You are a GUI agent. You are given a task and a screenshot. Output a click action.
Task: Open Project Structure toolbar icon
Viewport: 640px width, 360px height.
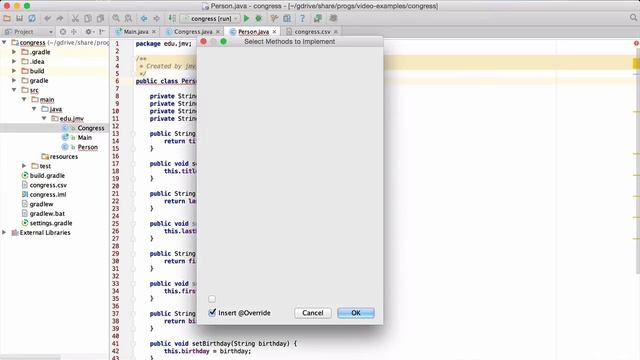pyautogui.click(x=287, y=18)
